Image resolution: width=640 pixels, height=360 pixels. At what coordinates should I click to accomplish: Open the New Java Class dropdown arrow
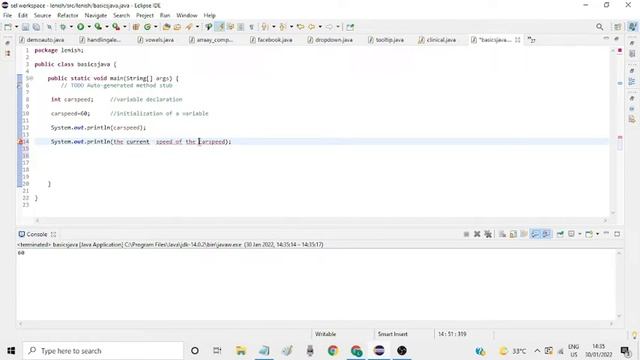(x=156, y=27)
